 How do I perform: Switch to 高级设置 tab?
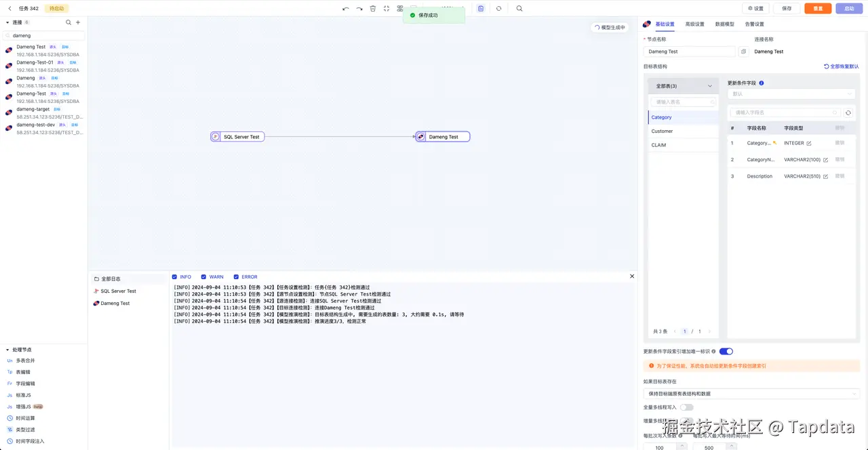[x=694, y=24]
